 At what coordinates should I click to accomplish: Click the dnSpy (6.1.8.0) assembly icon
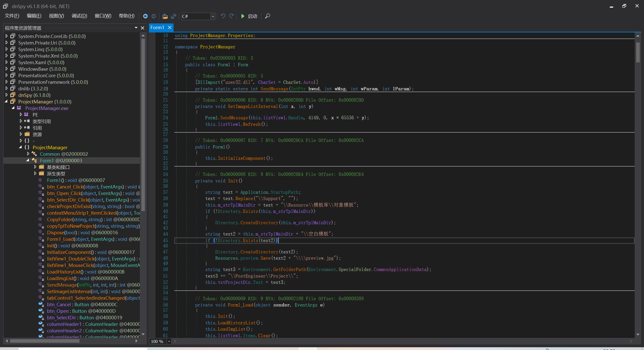point(13,95)
